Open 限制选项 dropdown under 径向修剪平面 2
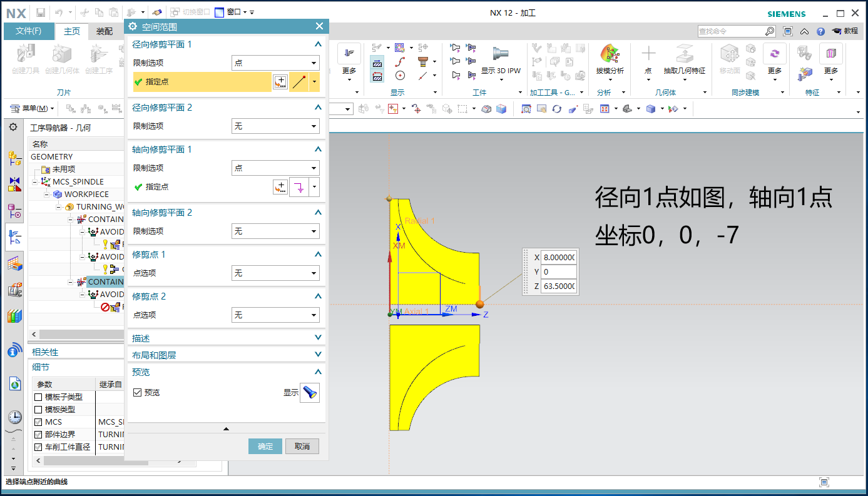This screenshot has height=496, width=868. pyautogui.click(x=275, y=126)
